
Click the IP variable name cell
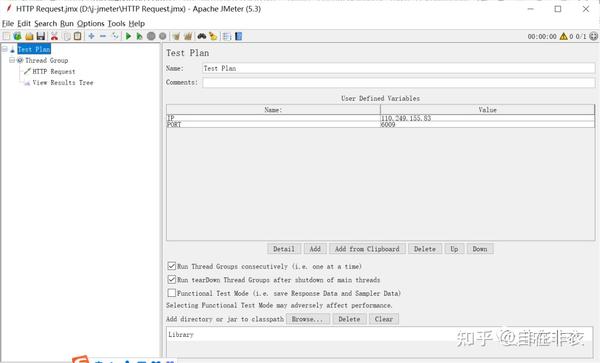(x=273, y=118)
